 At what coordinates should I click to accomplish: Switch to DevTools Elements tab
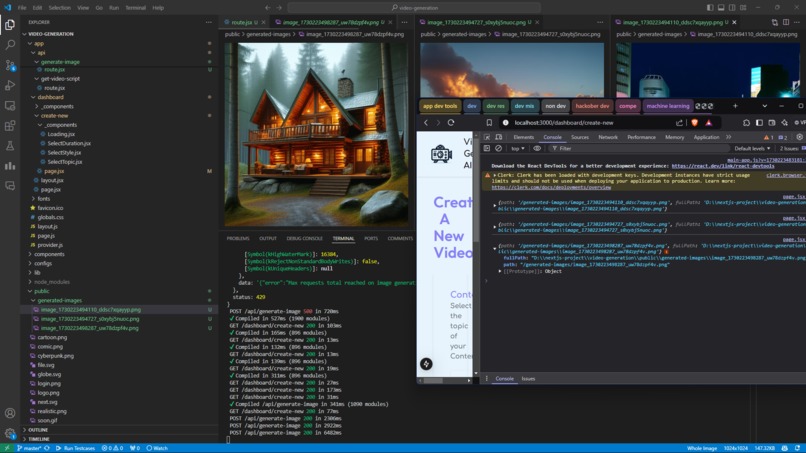(x=523, y=137)
